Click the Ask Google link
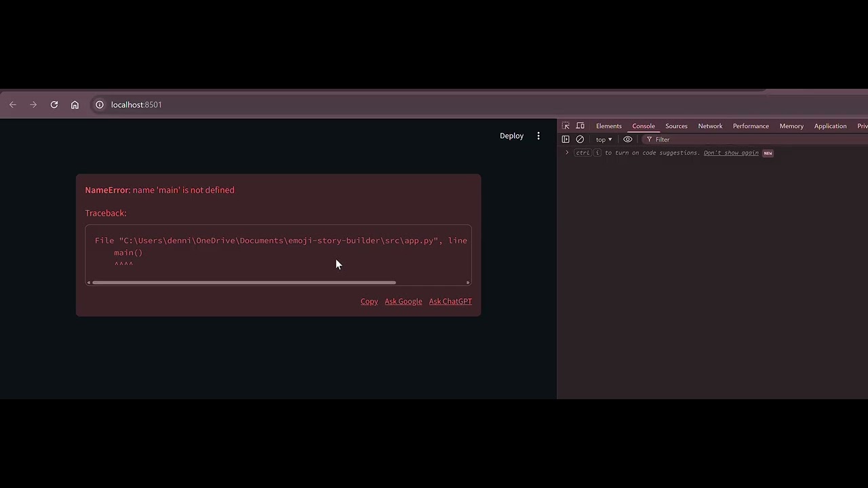Viewport: 868px width, 488px height. coord(403,302)
